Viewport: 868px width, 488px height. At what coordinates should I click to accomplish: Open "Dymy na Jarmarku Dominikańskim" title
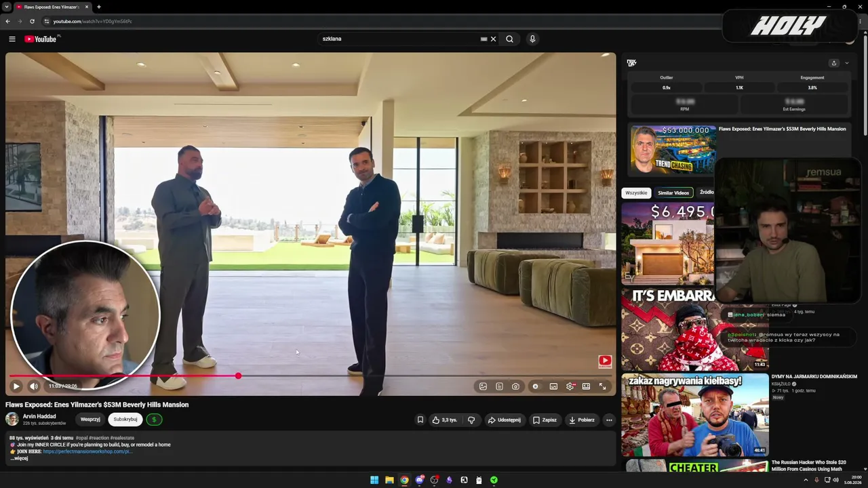(x=814, y=377)
